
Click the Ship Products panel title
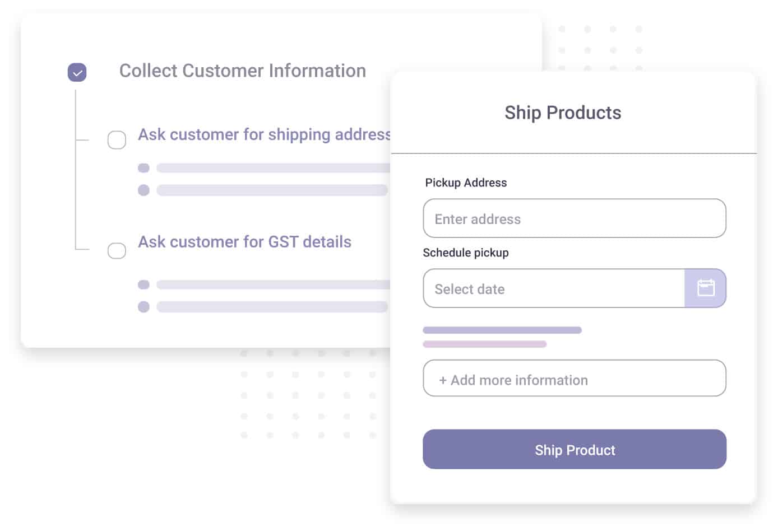click(x=563, y=113)
